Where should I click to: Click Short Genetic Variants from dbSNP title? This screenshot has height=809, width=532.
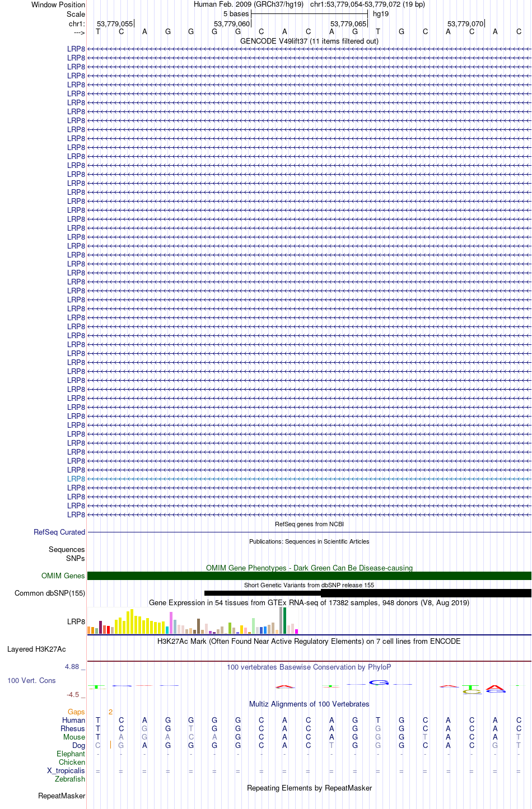[x=309, y=585]
